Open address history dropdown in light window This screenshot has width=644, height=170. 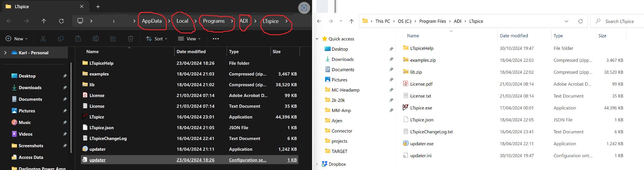point(566,21)
